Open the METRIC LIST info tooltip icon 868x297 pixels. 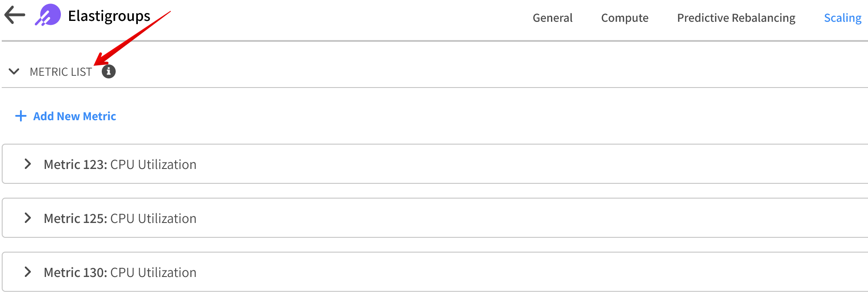click(x=108, y=71)
